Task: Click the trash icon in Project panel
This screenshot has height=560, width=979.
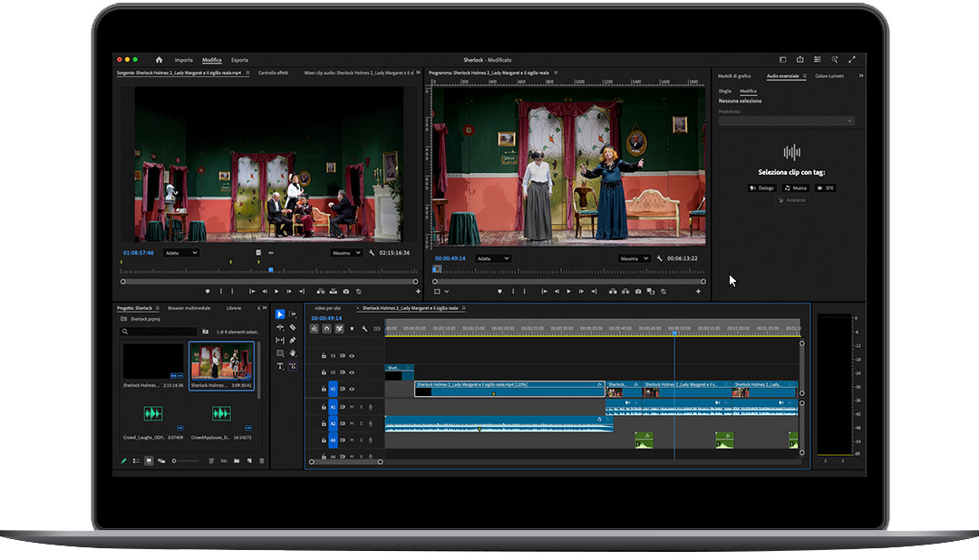Action: tap(262, 460)
